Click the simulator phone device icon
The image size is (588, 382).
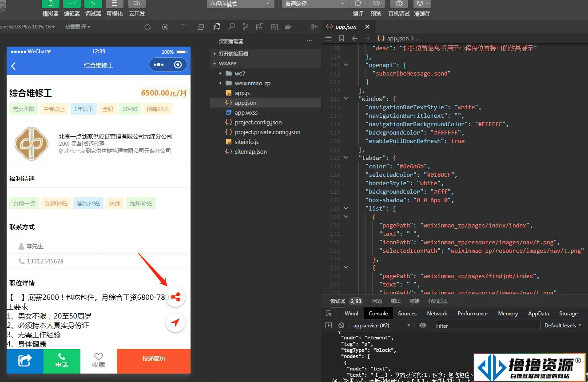click(183, 27)
